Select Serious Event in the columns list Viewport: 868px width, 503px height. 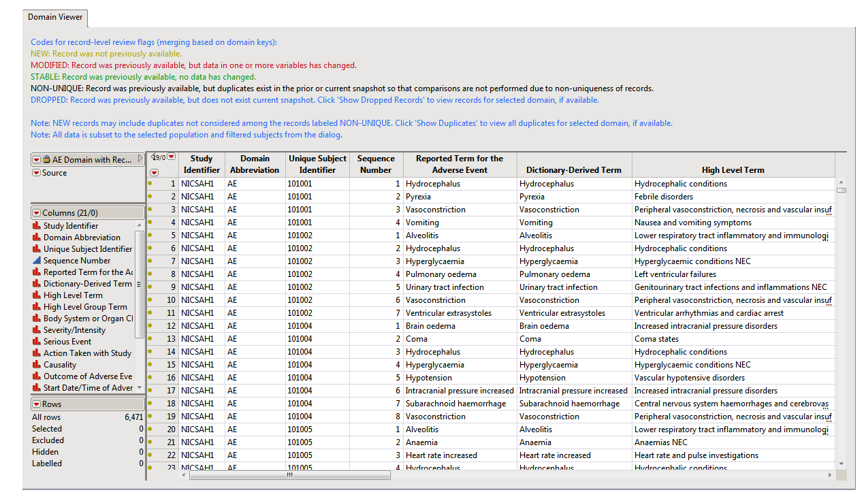click(x=67, y=342)
